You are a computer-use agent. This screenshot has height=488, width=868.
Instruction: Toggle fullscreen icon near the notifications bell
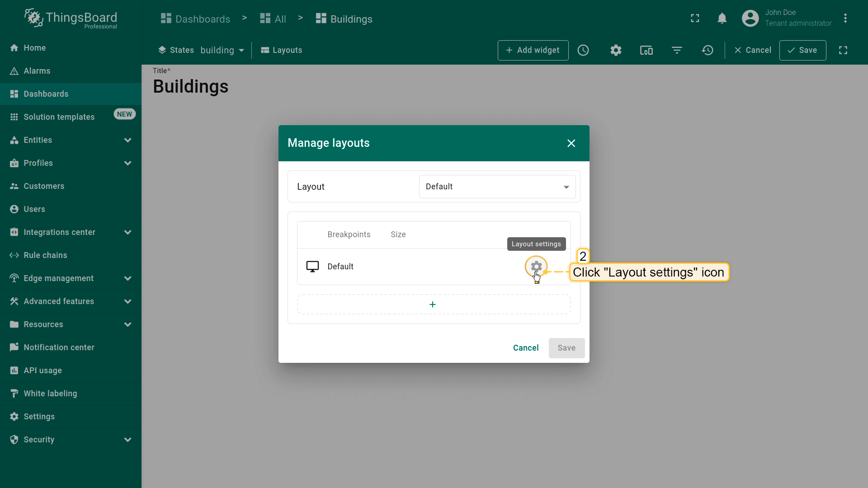pos(695,18)
